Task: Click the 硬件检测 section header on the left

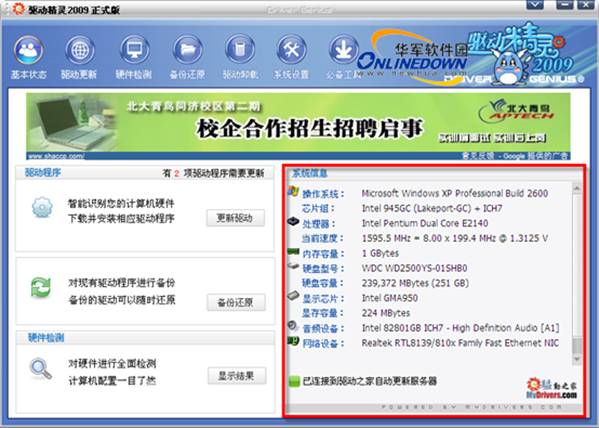Action: point(46,338)
